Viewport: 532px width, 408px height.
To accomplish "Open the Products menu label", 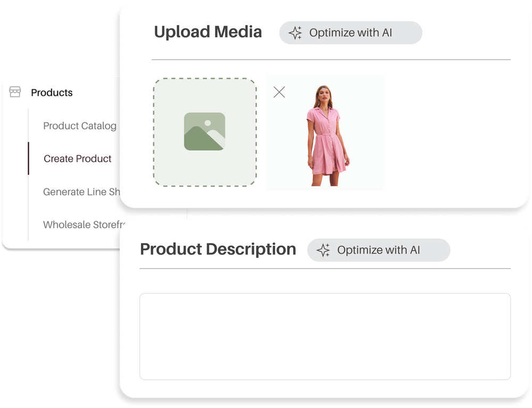I will tap(52, 93).
